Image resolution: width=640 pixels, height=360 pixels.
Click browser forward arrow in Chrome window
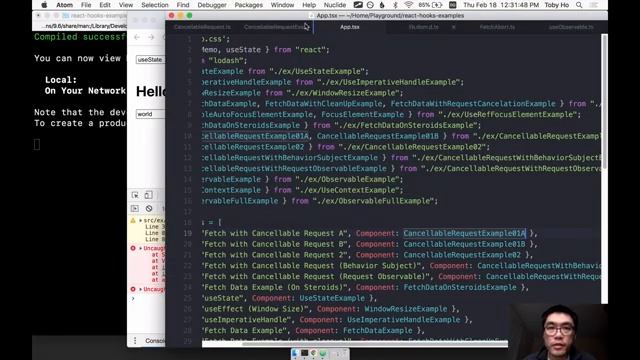click(x=151, y=37)
